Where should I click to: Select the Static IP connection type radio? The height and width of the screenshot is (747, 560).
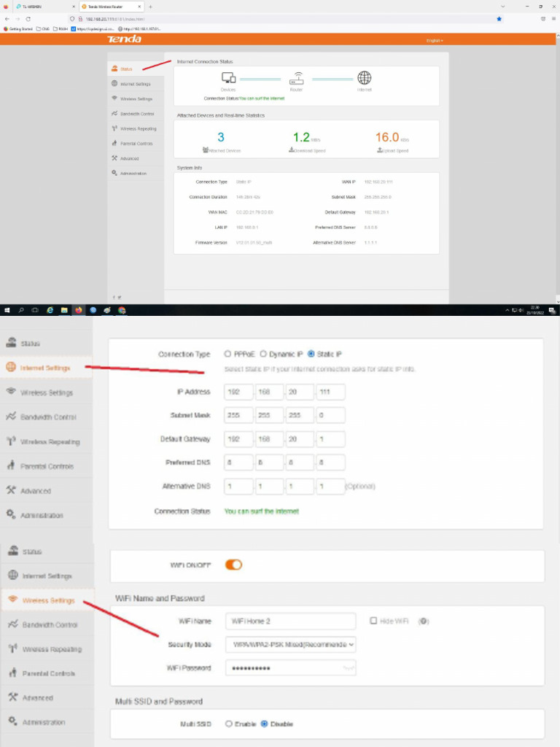pos(311,354)
